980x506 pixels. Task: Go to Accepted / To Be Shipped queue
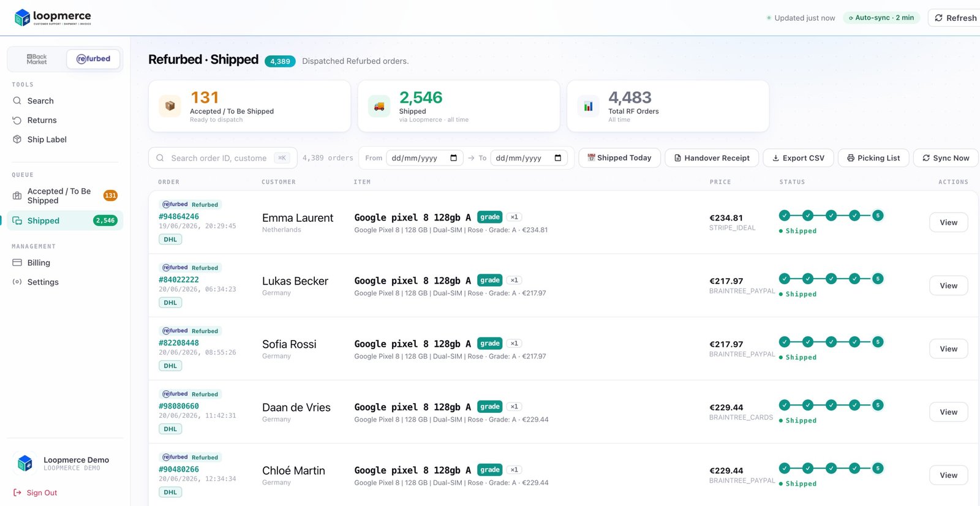click(x=65, y=195)
